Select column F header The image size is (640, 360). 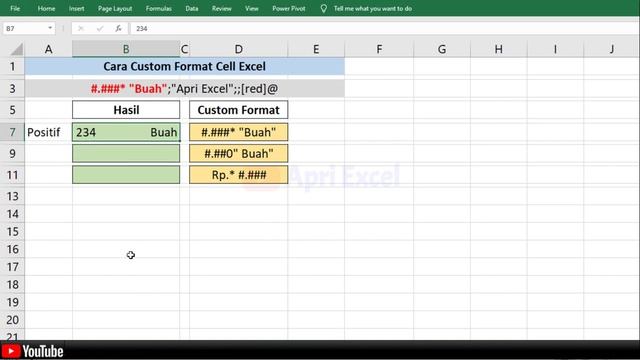pos(379,49)
